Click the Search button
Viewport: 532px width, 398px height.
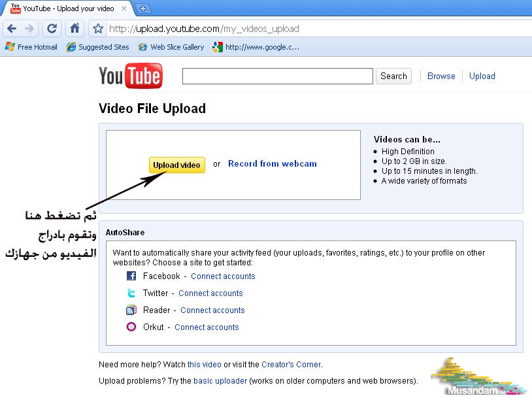click(x=393, y=76)
